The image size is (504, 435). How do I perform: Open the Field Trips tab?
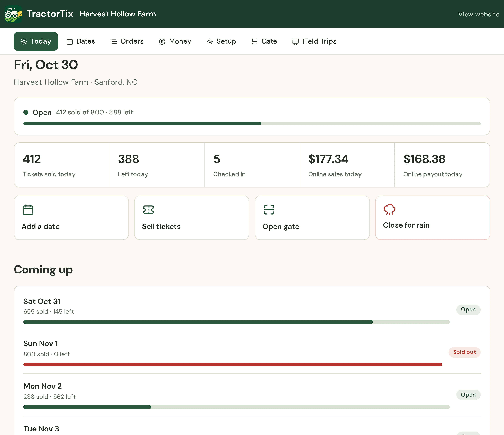click(x=314, y=41)
